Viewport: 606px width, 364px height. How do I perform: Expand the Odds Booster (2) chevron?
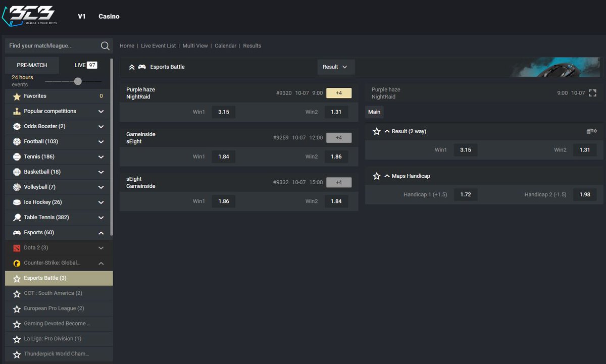click(x=101, y=126)
